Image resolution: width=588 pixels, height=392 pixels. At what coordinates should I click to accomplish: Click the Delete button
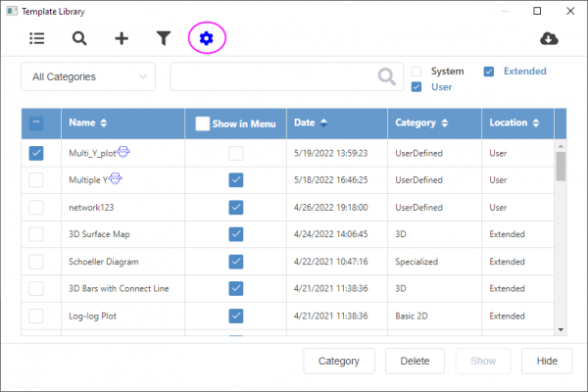pyautogui.click(x=415, y=361)
